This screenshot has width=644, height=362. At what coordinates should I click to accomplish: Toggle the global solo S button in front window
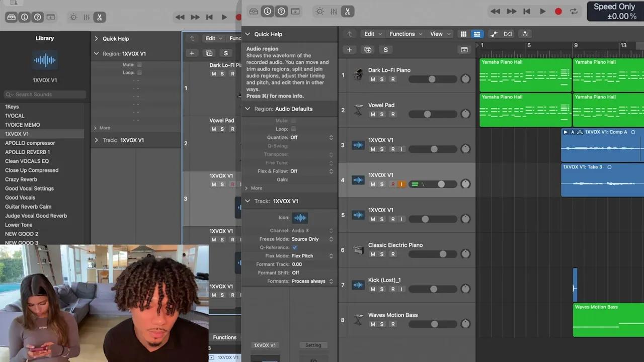click(x=385, y=50)
